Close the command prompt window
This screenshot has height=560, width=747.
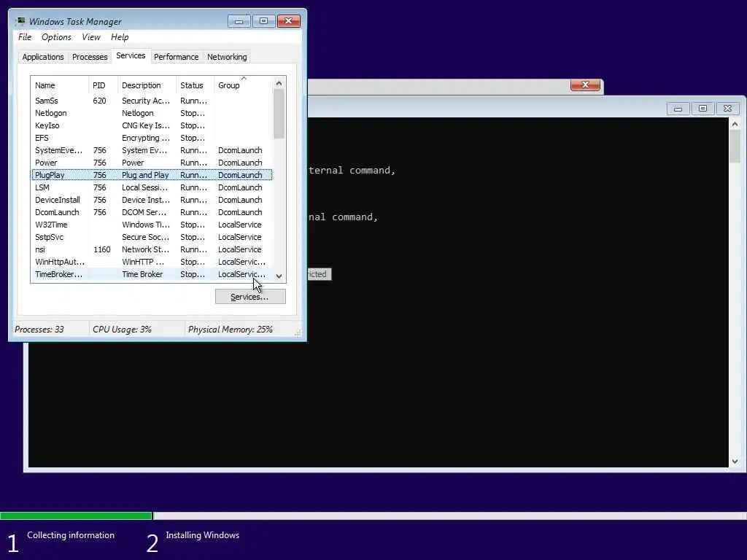click(727, 109)
